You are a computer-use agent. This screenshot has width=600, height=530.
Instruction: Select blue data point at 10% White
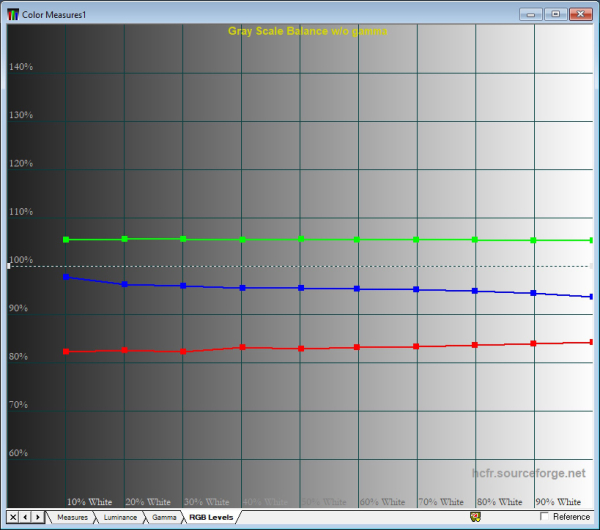click(66, 277)
